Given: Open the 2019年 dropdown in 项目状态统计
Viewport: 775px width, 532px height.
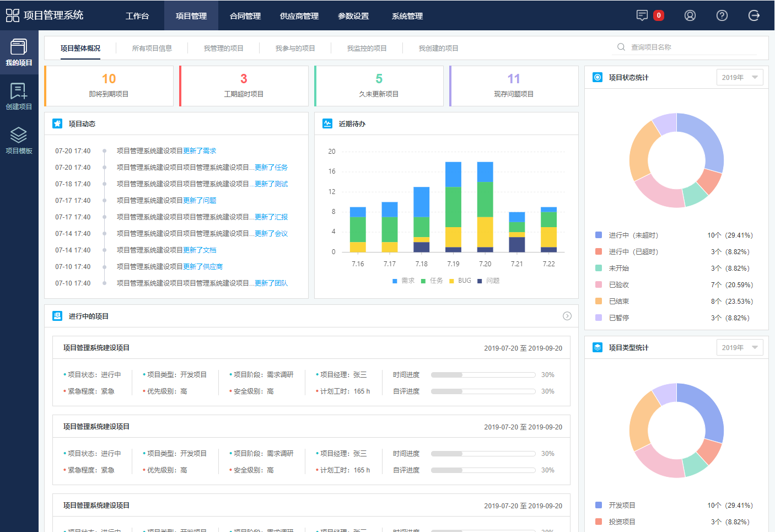Looking at the screenshot, I should coord(740,77).
